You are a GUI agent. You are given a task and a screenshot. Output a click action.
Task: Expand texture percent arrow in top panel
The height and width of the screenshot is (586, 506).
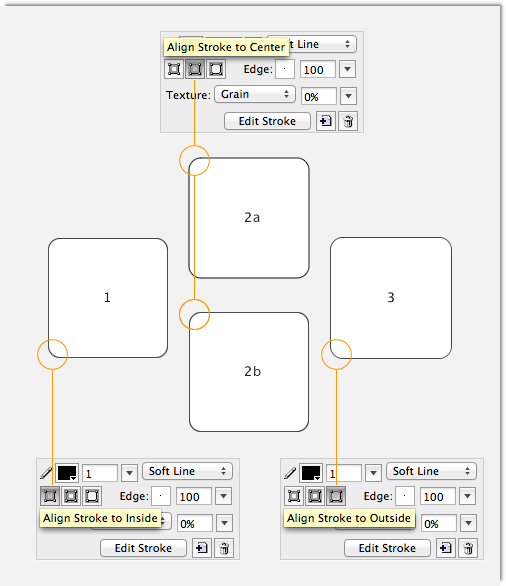[x=348, y=96]
